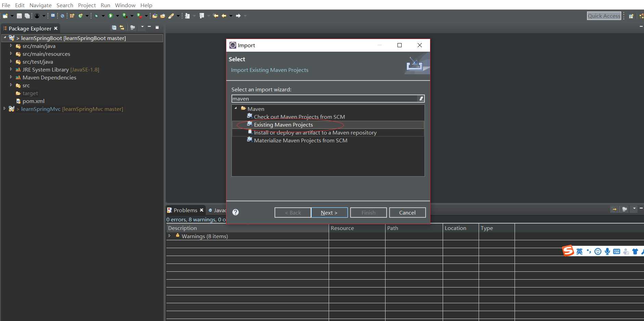Screen dimensions: 644x321
Task: Click the Save All toolbar icon
Action: (27, 16)
